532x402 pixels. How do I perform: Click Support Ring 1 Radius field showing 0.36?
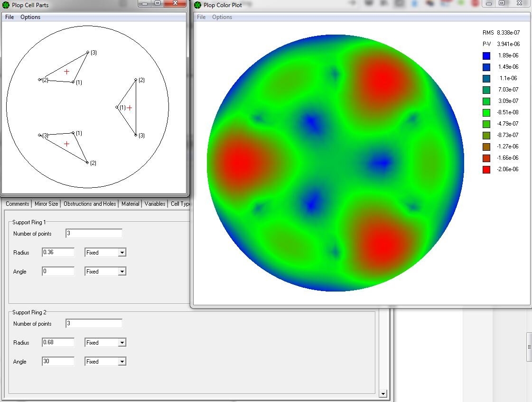[x=58, y=252]
